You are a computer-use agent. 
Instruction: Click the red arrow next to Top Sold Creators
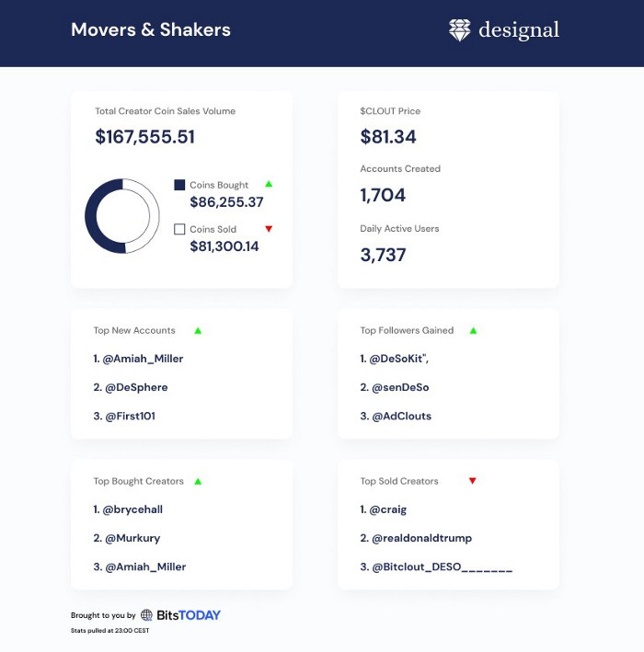(473, 481)
